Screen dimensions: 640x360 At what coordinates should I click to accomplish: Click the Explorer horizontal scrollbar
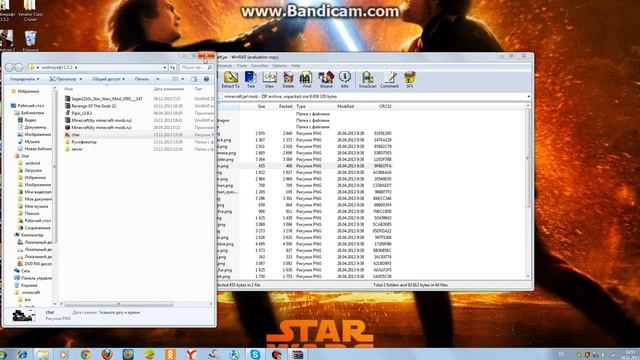[118, 304]
